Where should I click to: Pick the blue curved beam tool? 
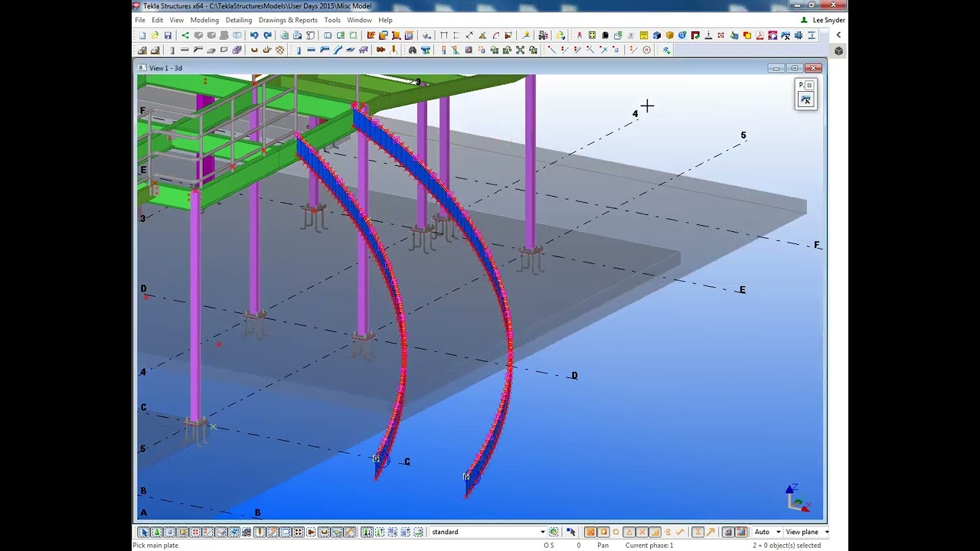pyautogui.click(x=338, y=50)
